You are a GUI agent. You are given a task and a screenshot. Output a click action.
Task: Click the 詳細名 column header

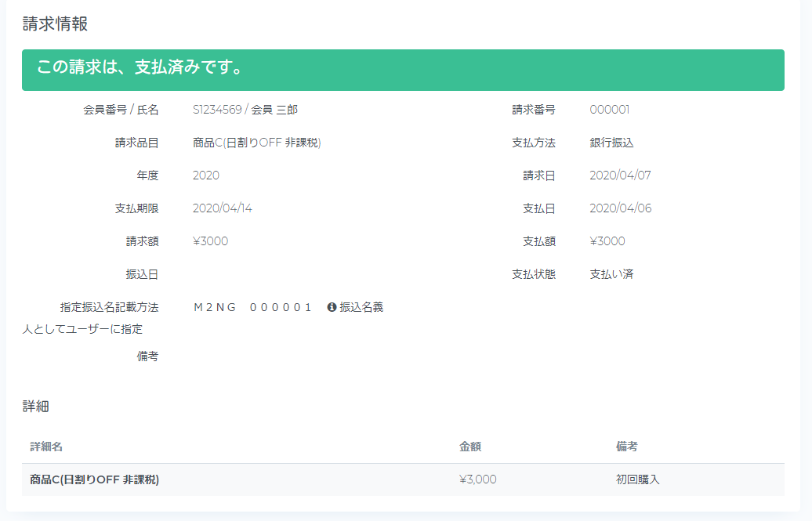coord(46,447)
